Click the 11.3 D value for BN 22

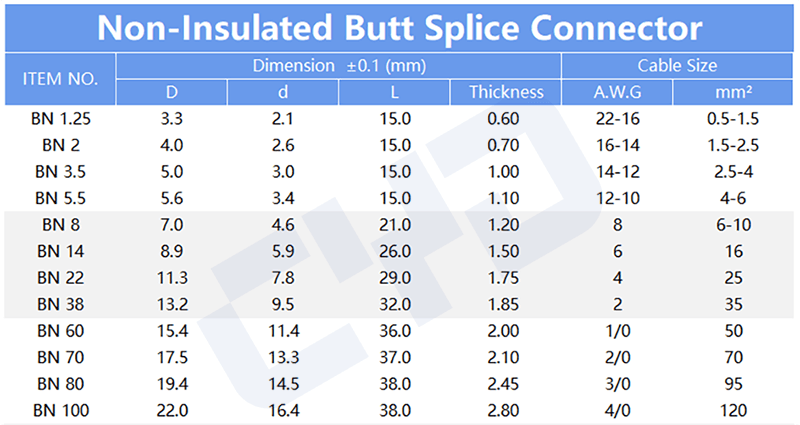172,277
